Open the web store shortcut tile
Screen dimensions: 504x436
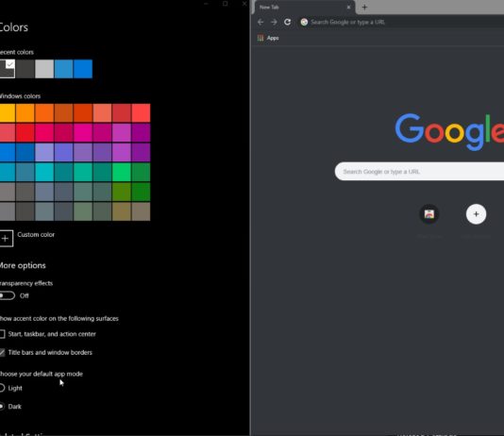point(429,214)
